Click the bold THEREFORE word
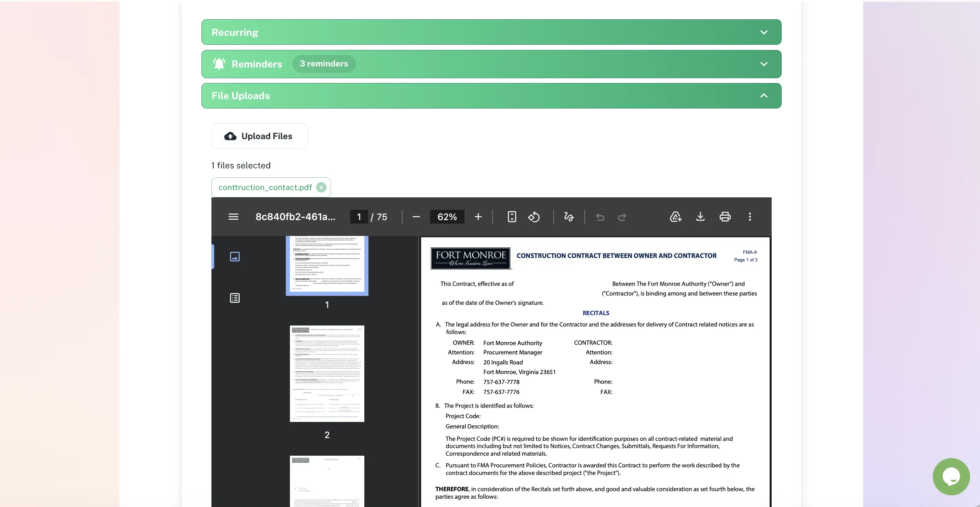The image size is (980, 507). coord(452,489)
